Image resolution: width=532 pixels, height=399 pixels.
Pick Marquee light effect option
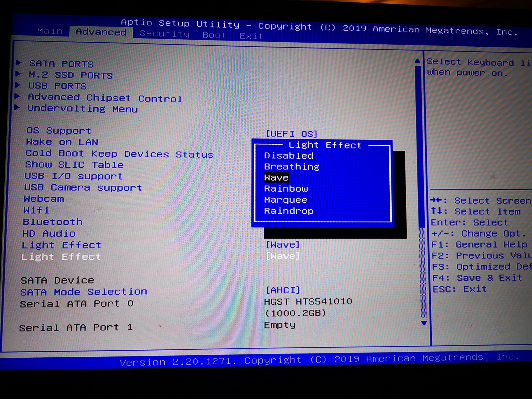click(x=286, y=200)
